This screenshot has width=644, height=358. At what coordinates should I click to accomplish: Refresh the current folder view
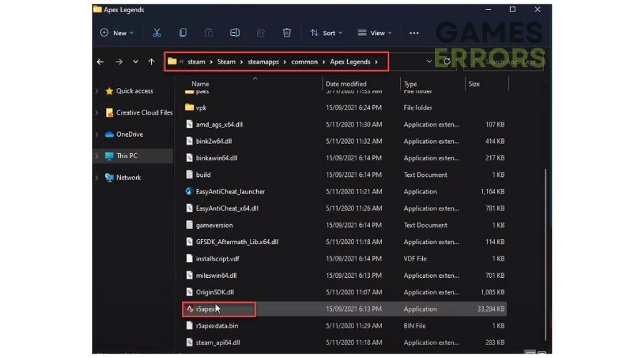tap(447, 62)
